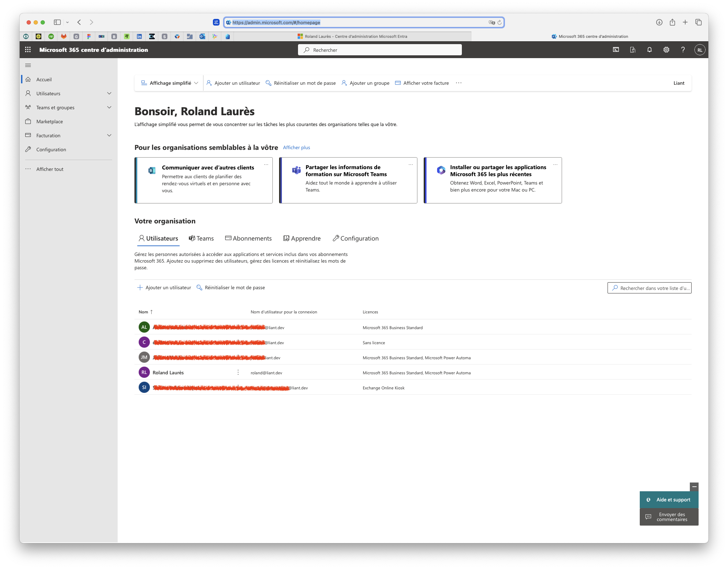Click user list search field
Screen dimensions: 728x569
point(650,288)
